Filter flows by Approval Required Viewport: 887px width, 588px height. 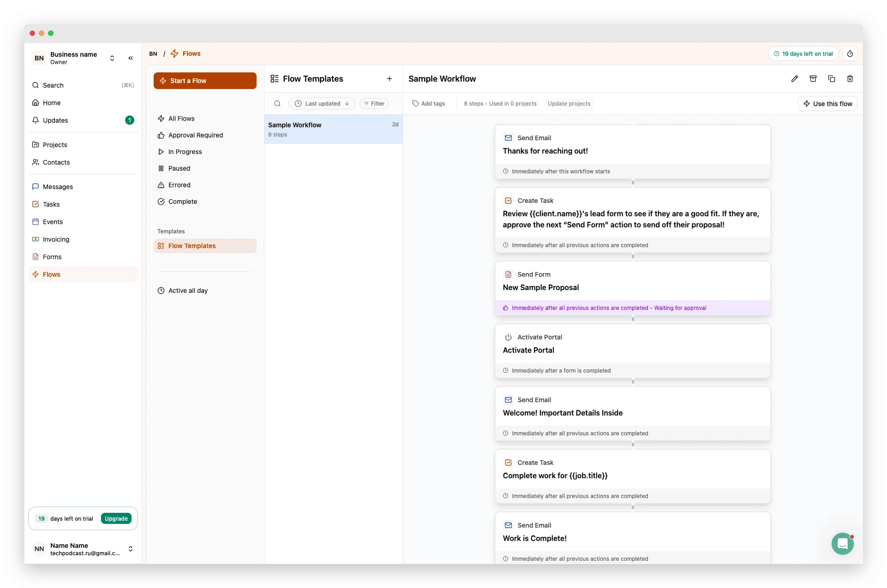coord(205,135)
